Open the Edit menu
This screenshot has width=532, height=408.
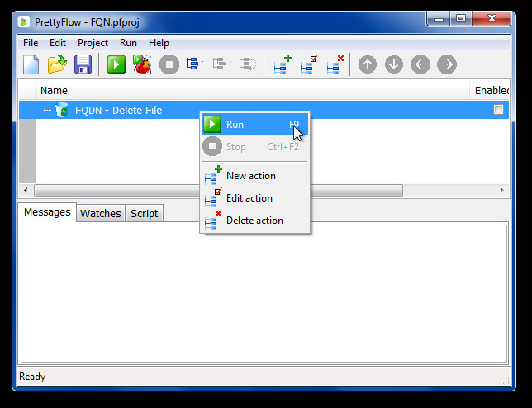(58, 43)
